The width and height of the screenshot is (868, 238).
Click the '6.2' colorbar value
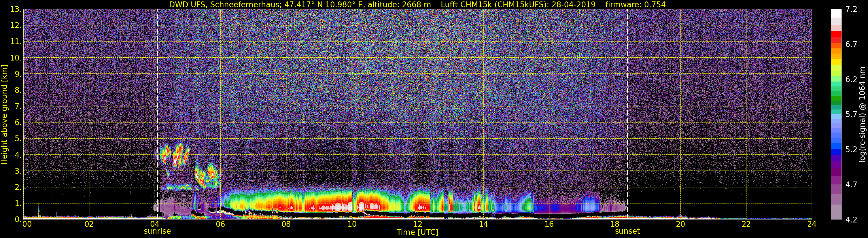851,80
